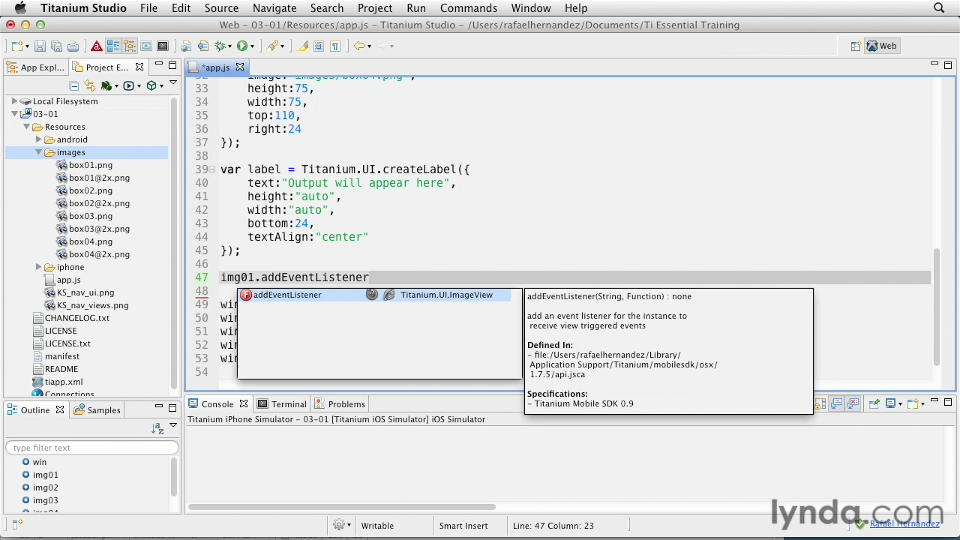Open the Commands menu
The image size is (960, 540).
coord(468,8)
